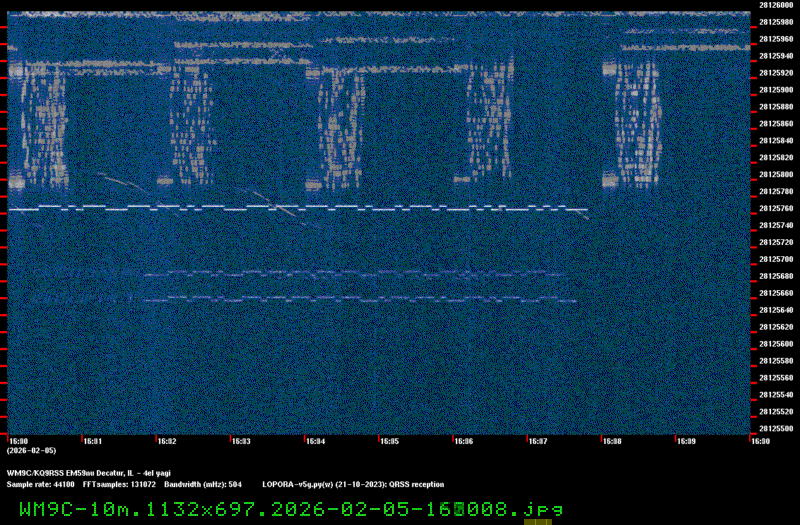Click the Sample rate: 44100 text
Screen dimensions: 800x525
click(40, 485)
